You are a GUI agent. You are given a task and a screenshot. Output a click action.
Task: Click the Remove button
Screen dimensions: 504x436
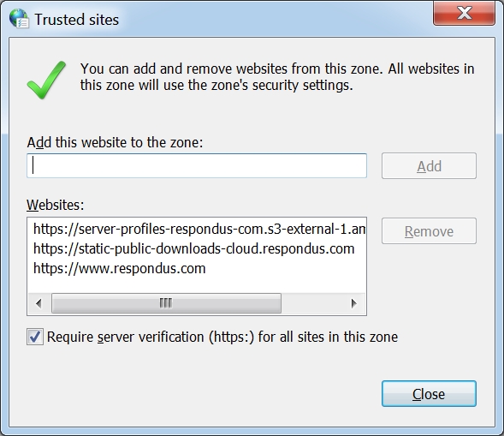[429, 230]
